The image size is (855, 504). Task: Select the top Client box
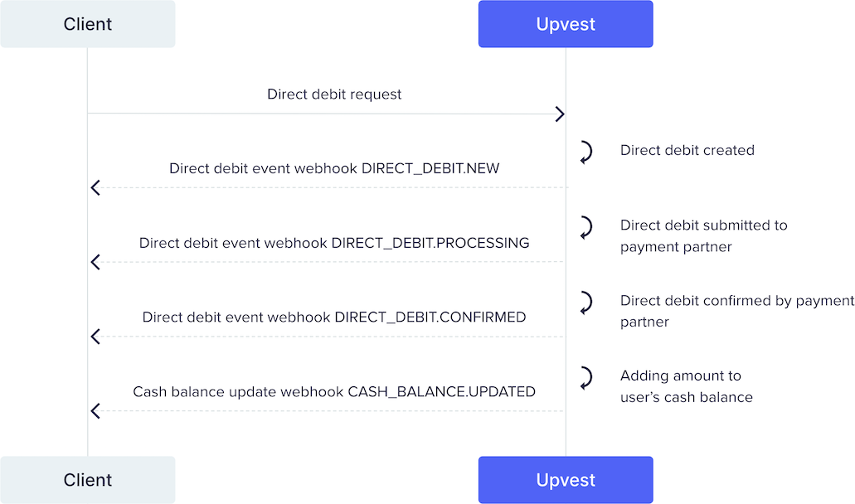coord(88,24)
